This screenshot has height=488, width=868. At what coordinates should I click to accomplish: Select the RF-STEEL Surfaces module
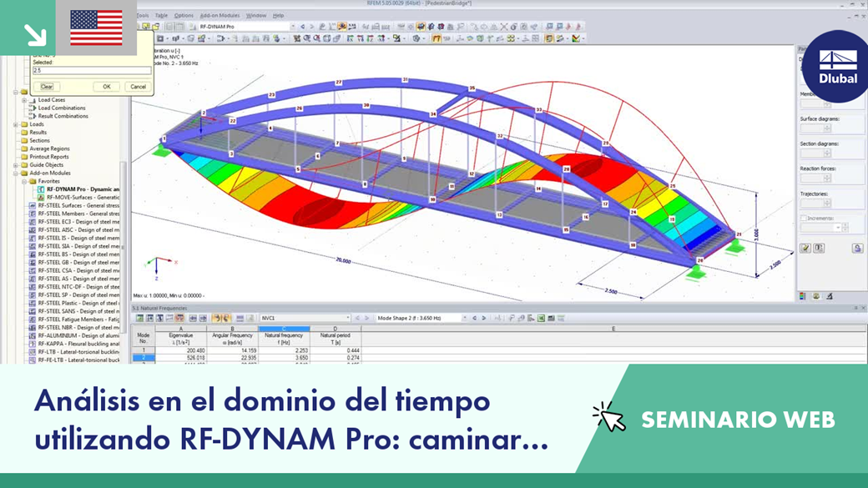pos(78,205)
